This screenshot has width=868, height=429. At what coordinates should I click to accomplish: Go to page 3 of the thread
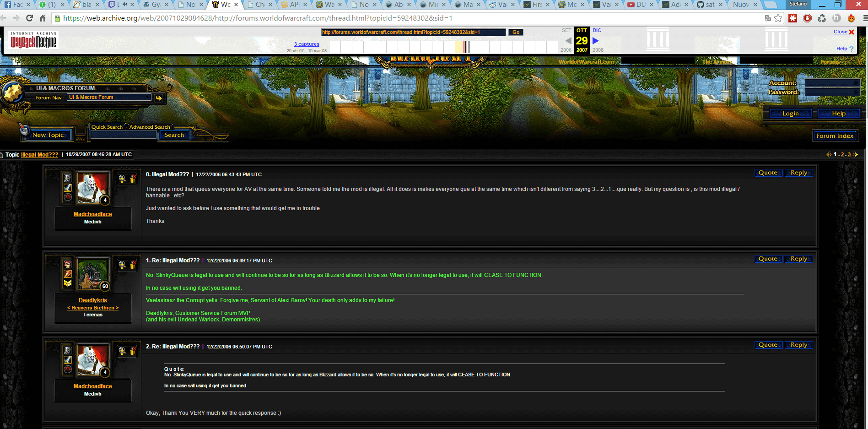[x=849, y=155]
